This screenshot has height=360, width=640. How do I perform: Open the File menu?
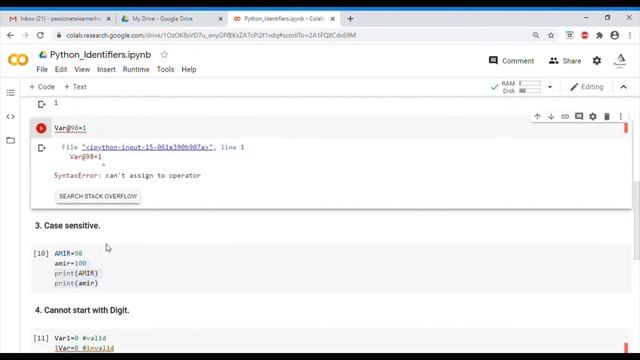[x=42, y=69]
